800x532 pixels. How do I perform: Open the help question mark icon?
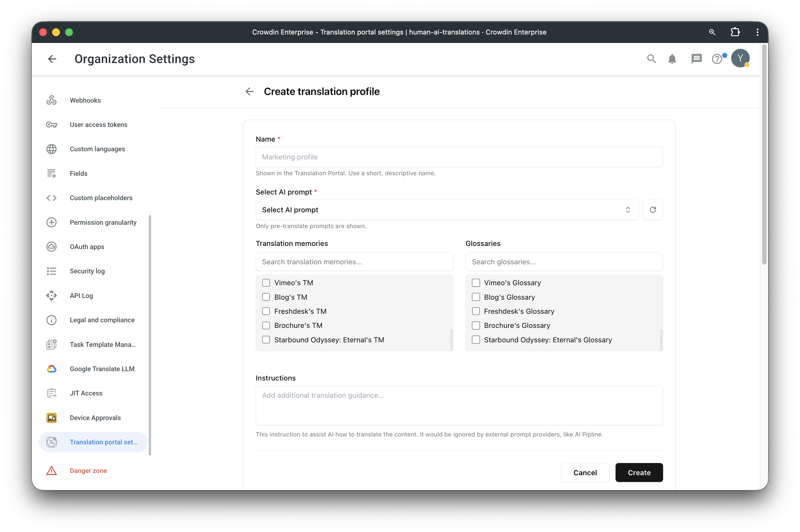click(717, 59)
